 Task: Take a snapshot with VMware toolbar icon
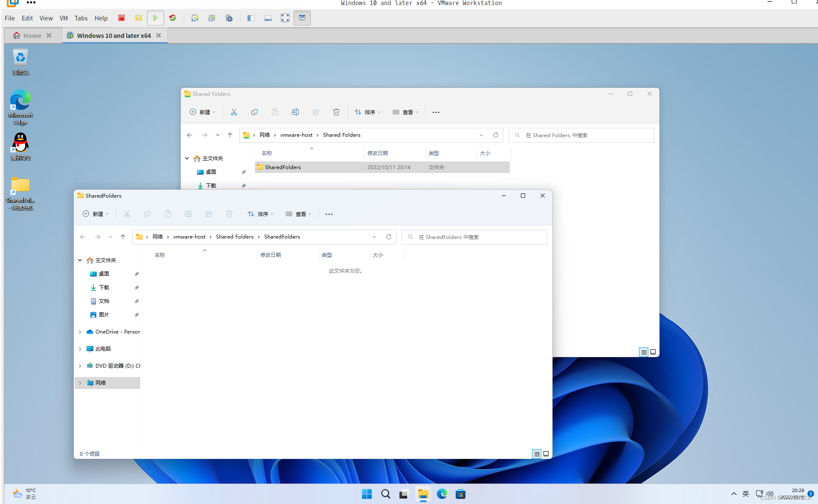pos(195,18)
